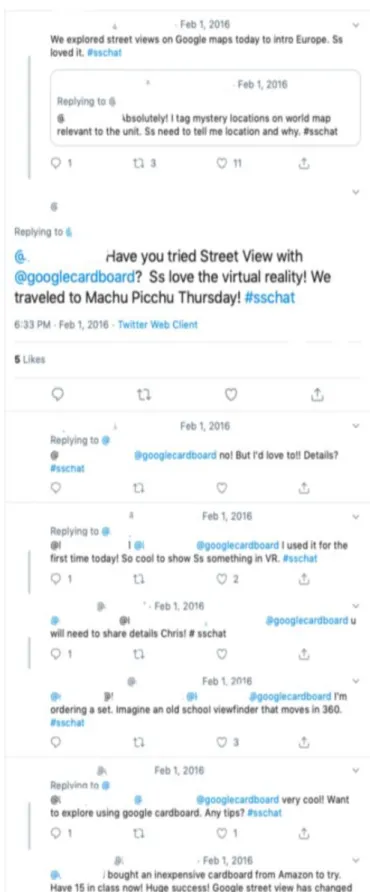This screenshot has height=892, width=370.
Task: Open chevron menu on 'Details?' reply tweet
Action: (x=356, y=426)
